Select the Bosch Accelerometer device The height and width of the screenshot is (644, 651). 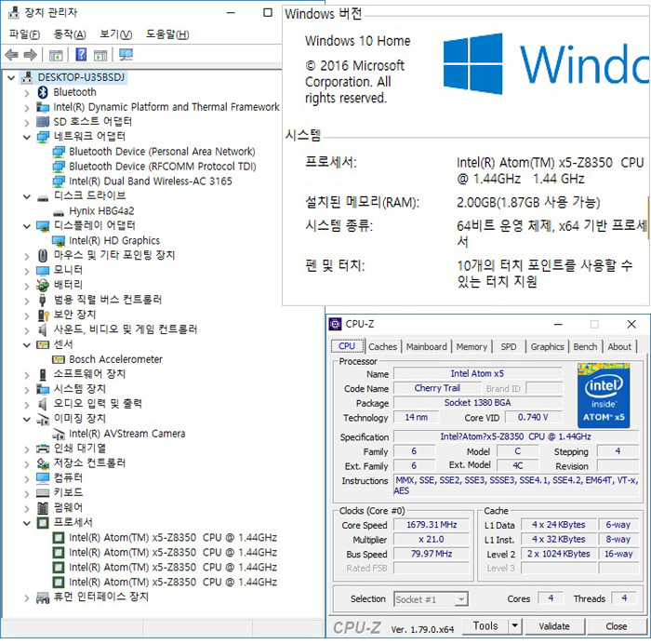pyautogui.click(x=115, y=359)
